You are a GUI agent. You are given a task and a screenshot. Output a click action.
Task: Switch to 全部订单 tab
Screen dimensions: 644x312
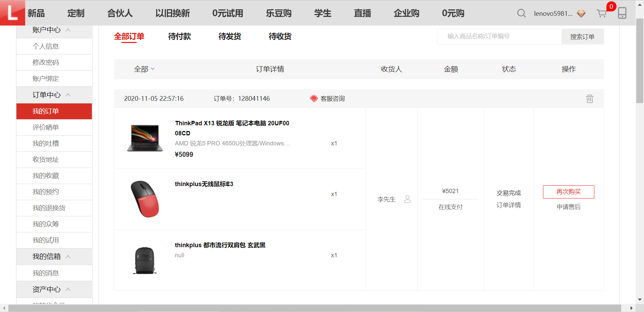pyautogui.click(x=129, y=36)
